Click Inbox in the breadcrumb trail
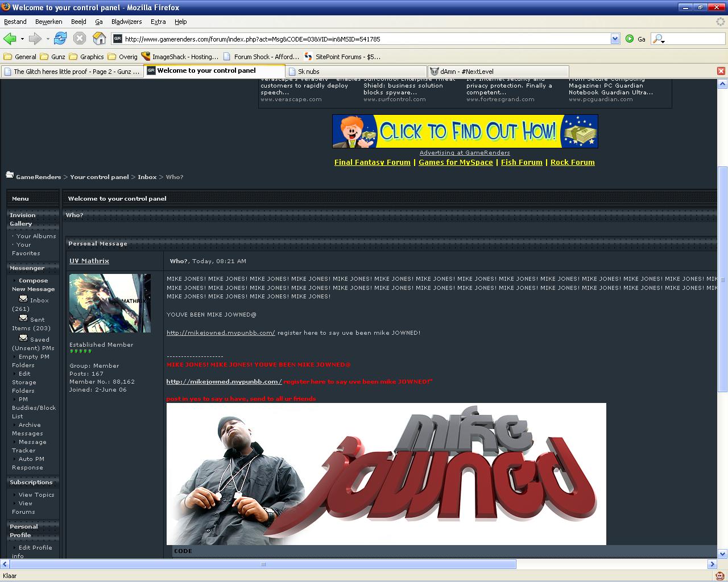The image size is (728, 582). coord(147,177)
